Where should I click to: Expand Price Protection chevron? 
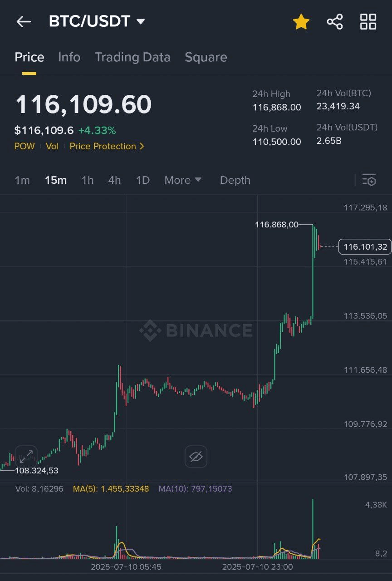tap(142, 146)
